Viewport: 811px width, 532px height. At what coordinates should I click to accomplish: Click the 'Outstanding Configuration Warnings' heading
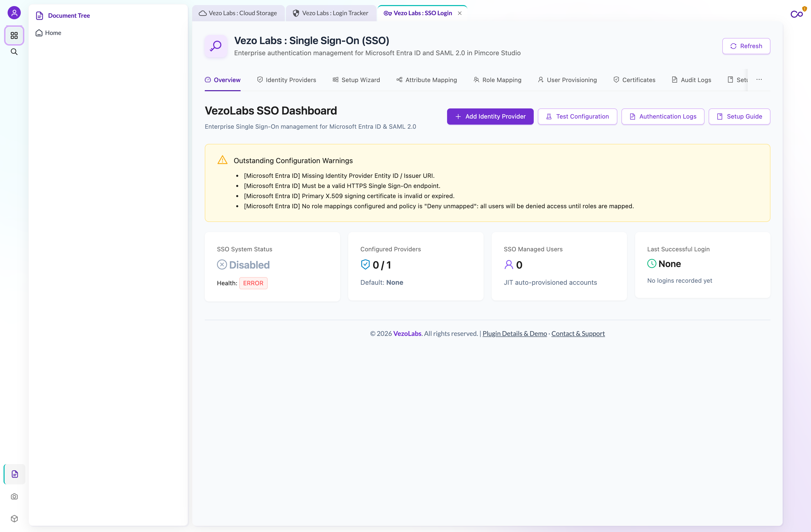click(293, 161)
